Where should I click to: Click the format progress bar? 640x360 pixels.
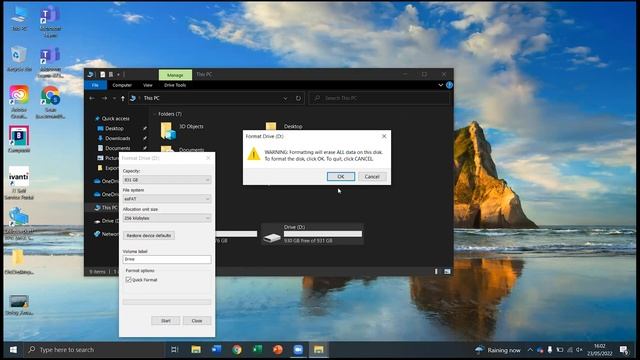(167, 302)
